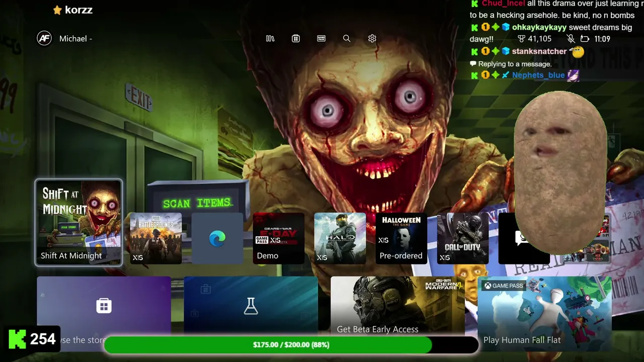Click the green Kick logo
The height and width of the screenshot is (362, 644).
point(18,339)
